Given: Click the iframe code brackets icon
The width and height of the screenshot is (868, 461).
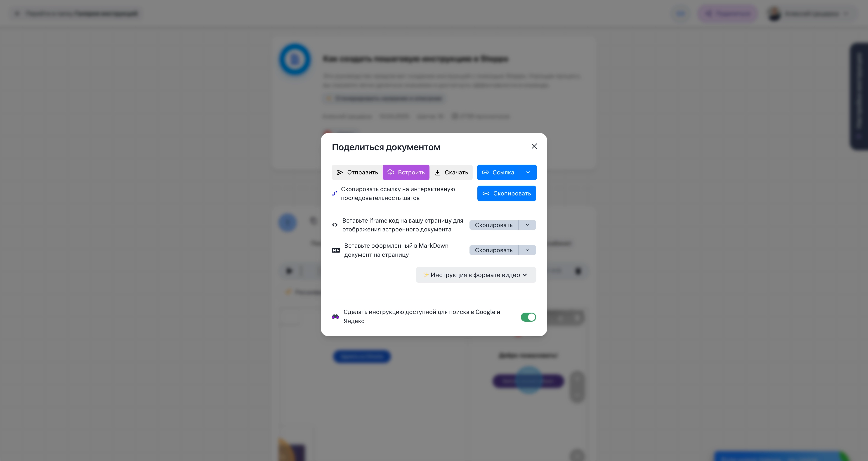Looking at the screenshot, I should pos(335,225).
